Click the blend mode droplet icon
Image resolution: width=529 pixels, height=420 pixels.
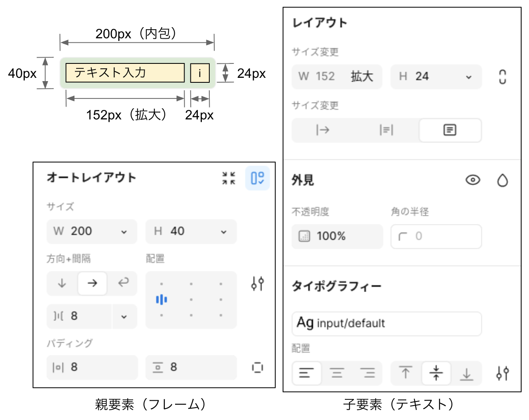click(502, 180)
